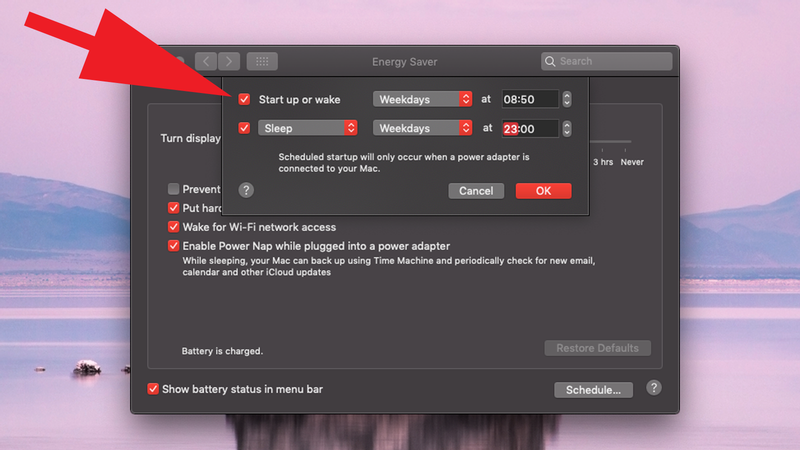Toggle the Sleep schedule checkbox
Viewport: 800px width, 450px height.
(x=244, y=128)
